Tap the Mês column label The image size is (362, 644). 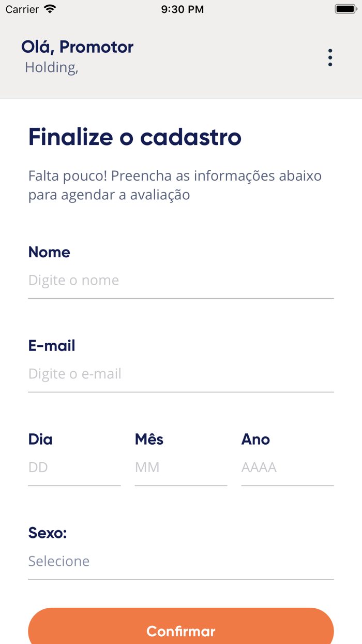coord(149,439)
